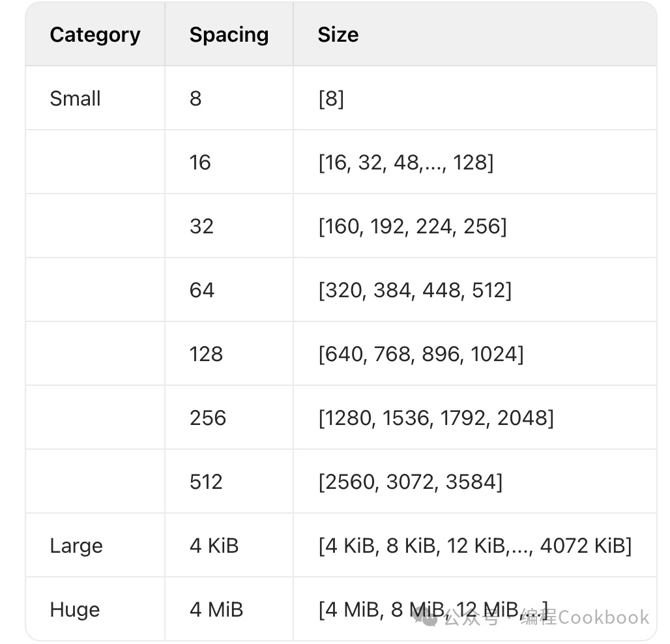Image resolution: width=670 pixels, height=644 pixels.
Task: Click the spacing value 16 cell
Action: pyautogui.click(x=200, y=162)
